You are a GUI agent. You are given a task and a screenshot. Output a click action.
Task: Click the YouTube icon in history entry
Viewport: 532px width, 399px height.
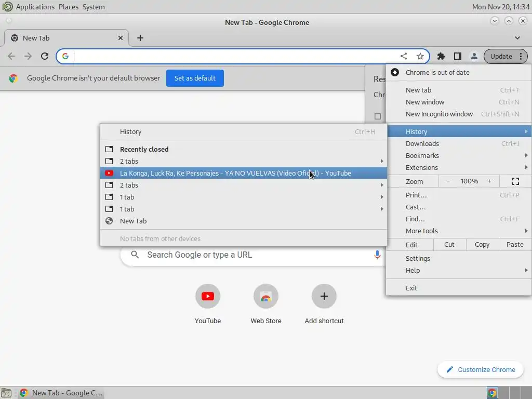click(x=109, y=174)
